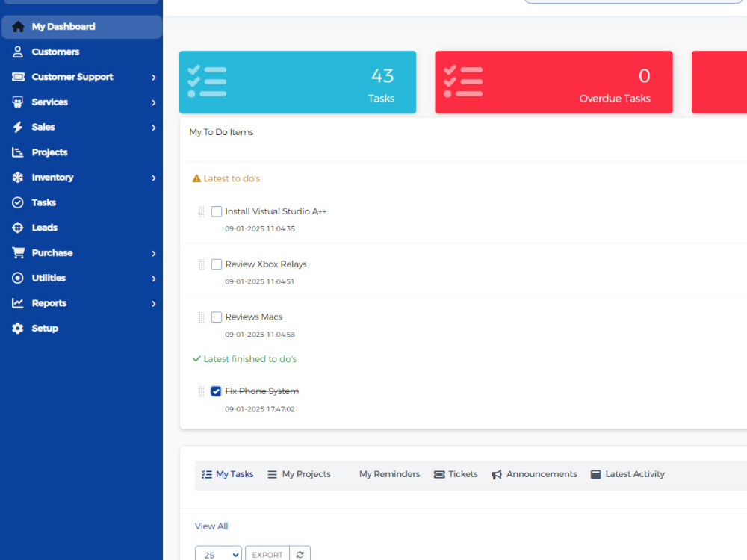Click the My To Do Items heading

(222, 132)
